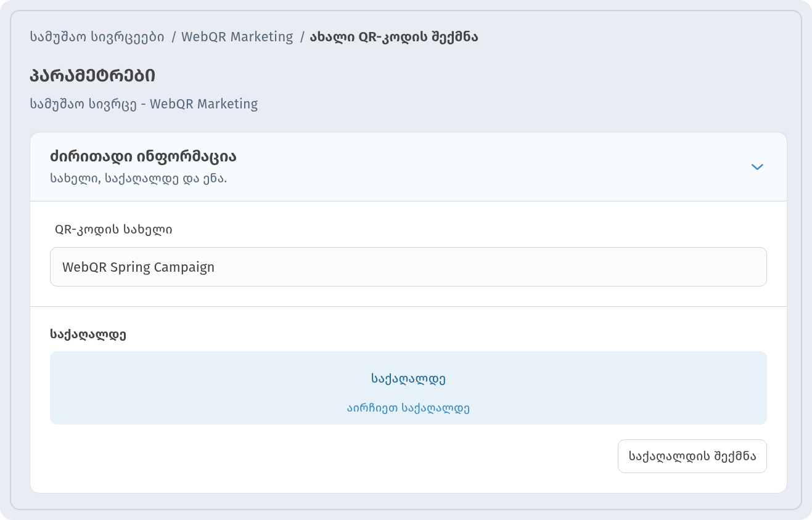
Task: Click საქაღალდის შექმნა button
Action: pos(692,457)
